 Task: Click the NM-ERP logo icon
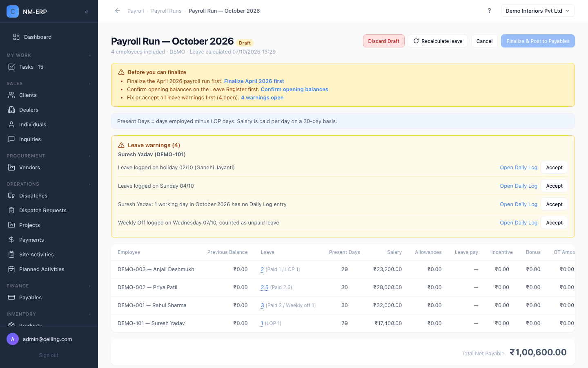point(13,11)
